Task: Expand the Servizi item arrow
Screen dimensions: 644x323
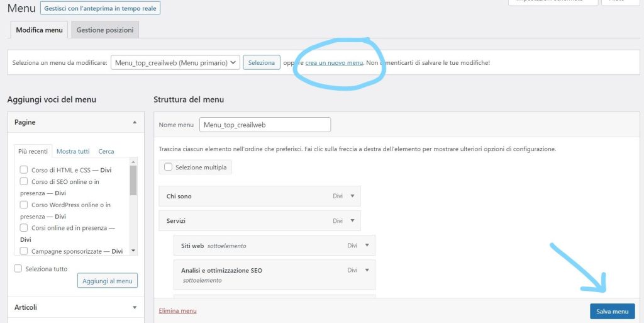Action: coord(352,220)
